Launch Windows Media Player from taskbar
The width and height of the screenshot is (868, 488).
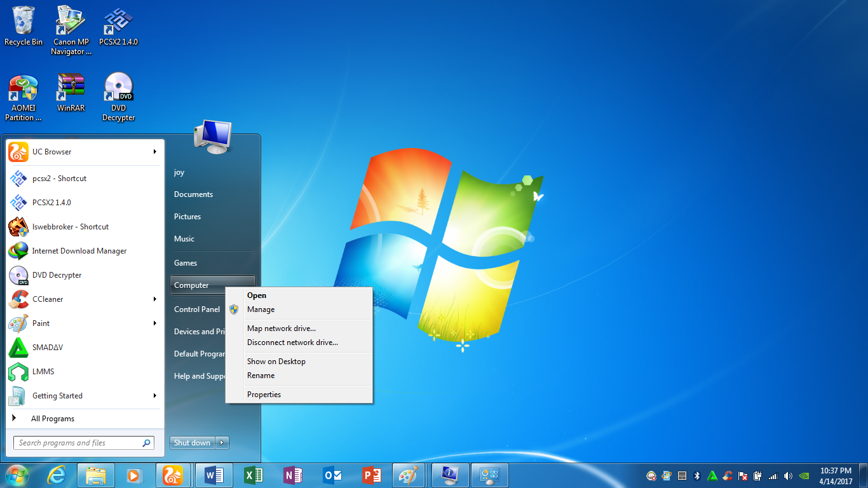pos(134,475)
